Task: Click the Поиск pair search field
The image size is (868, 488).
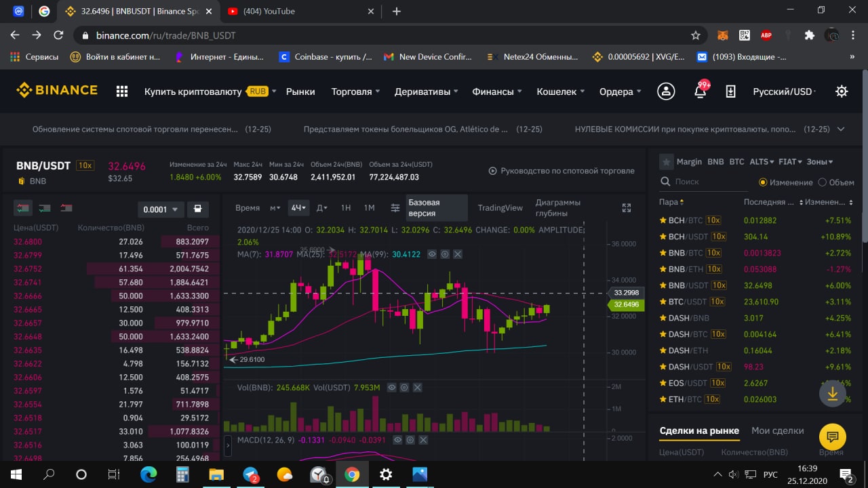Action: coord(705,182)
